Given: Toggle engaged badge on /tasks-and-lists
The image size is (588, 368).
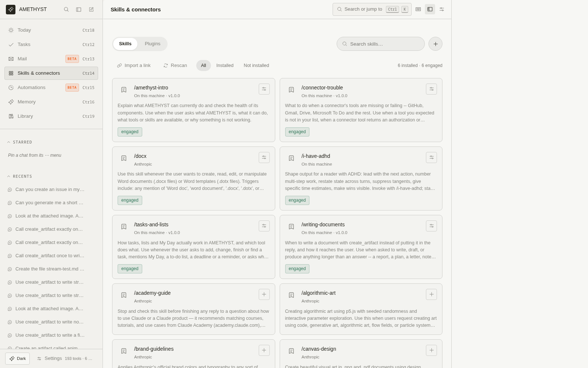Looking at the screenshot, I should tap(130, 269).
